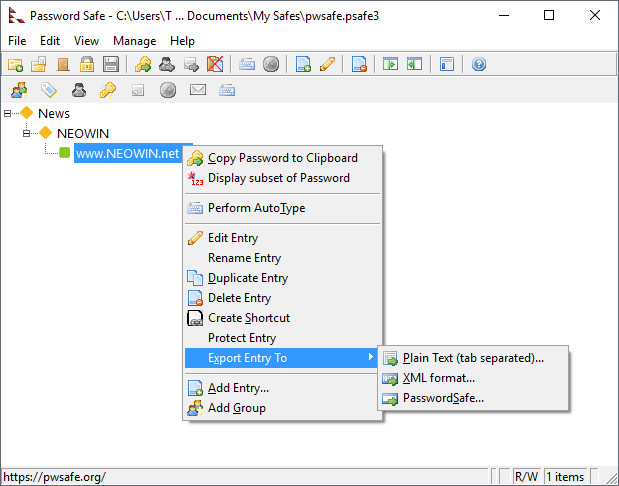This screenshot has height=486, width=619.
Task: Click the New database toolbar icon
Action: pos(15,65)
